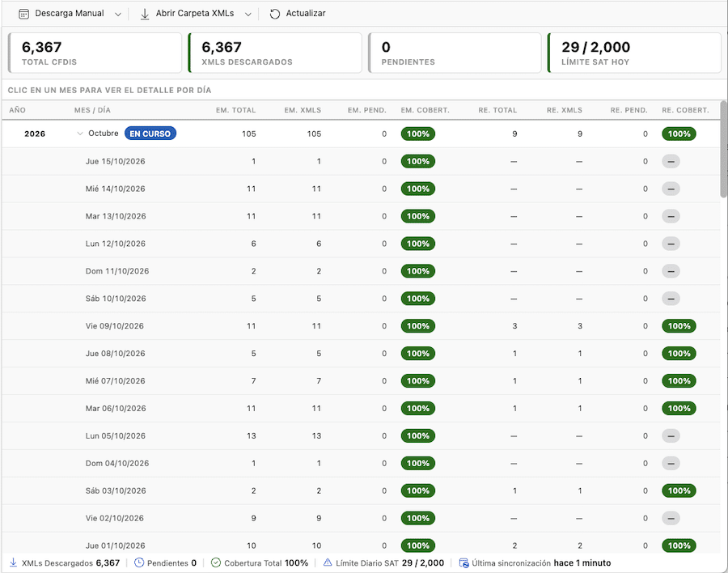Image resolution: width=728 pixels, height=573 pixels.
Task: Click the download arrow icon beside Abrir Carpeta XMLs
Action: (145, 14)
